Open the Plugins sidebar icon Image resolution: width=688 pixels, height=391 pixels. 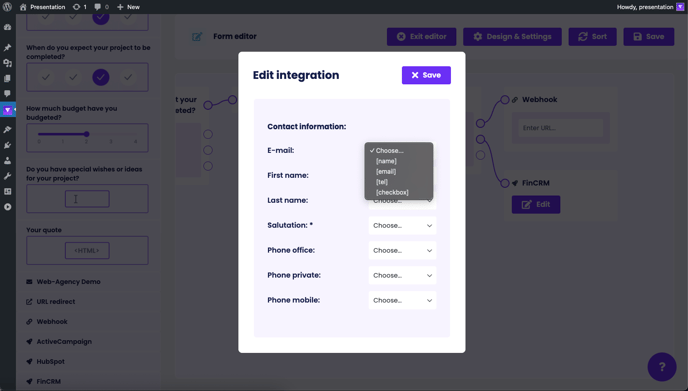click(x=7, y=145)
